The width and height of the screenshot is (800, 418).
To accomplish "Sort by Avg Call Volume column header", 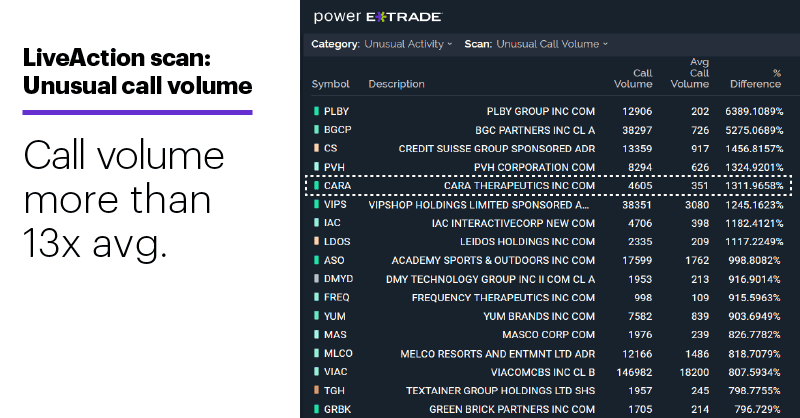I will (x=690, y=73).
